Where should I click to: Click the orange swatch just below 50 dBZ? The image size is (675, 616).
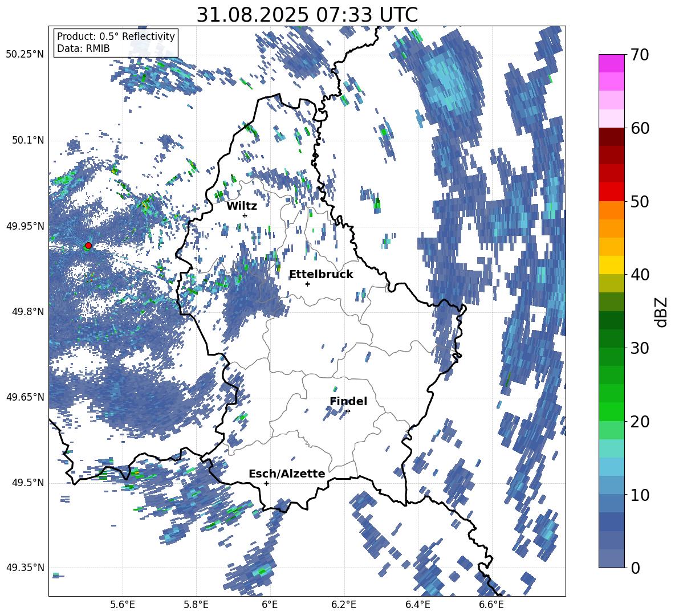(x=611, y=210)
